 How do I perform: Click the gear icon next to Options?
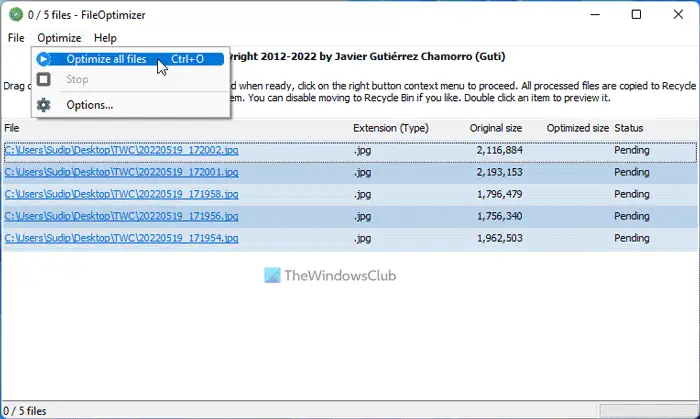coord(43,105)
